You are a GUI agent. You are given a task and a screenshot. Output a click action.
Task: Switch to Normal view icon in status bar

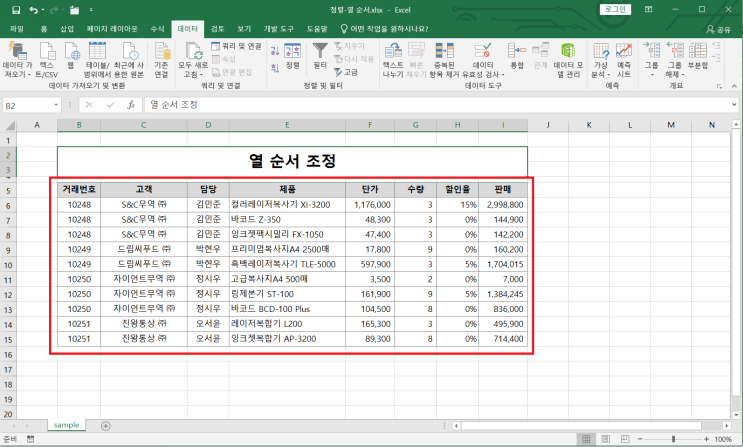coord(586,439)
